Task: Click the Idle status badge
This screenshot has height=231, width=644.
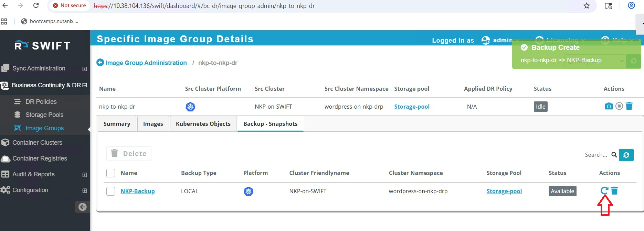Action: coord(540,107)
